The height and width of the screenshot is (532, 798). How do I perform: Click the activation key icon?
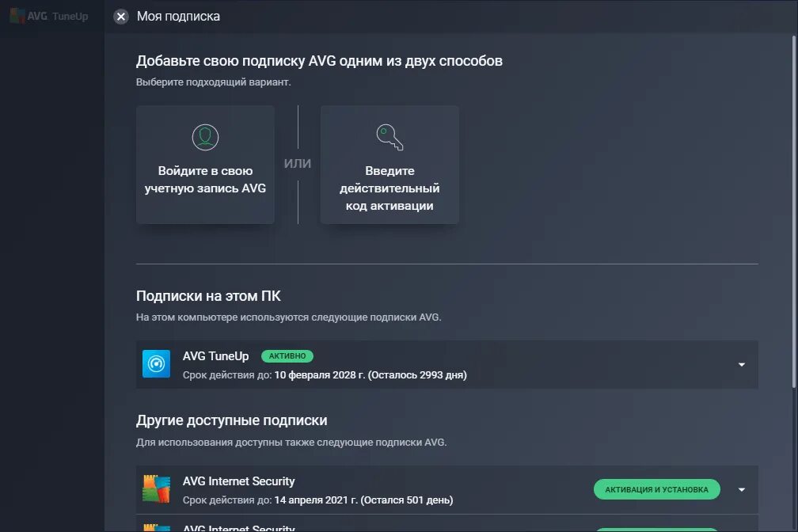(x=389, y=138)
